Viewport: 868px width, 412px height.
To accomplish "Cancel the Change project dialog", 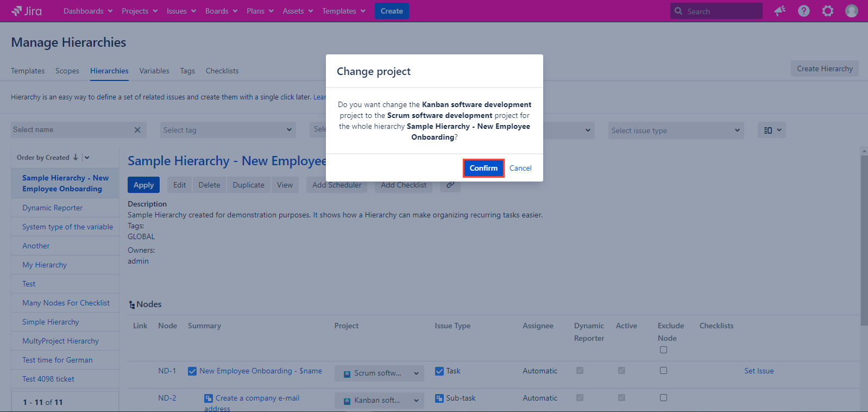I will point(520,168).
